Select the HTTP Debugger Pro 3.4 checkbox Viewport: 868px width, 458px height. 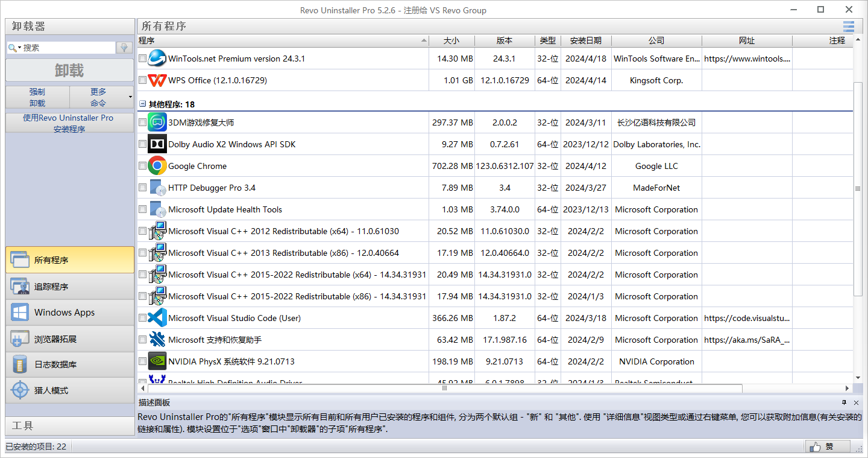tap(142, 188)
